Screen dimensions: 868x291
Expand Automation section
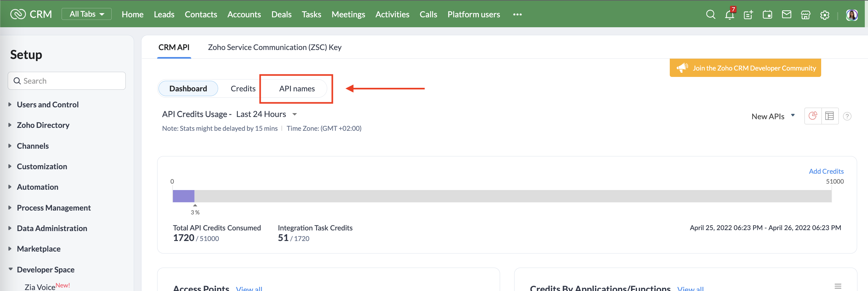coord(38,187)
